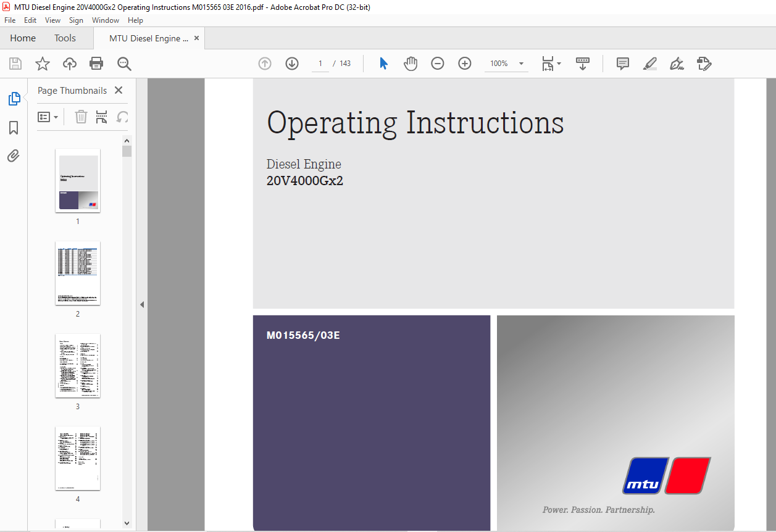
Task: Open the Find text magnifier icon
Action: coord(124,64)
